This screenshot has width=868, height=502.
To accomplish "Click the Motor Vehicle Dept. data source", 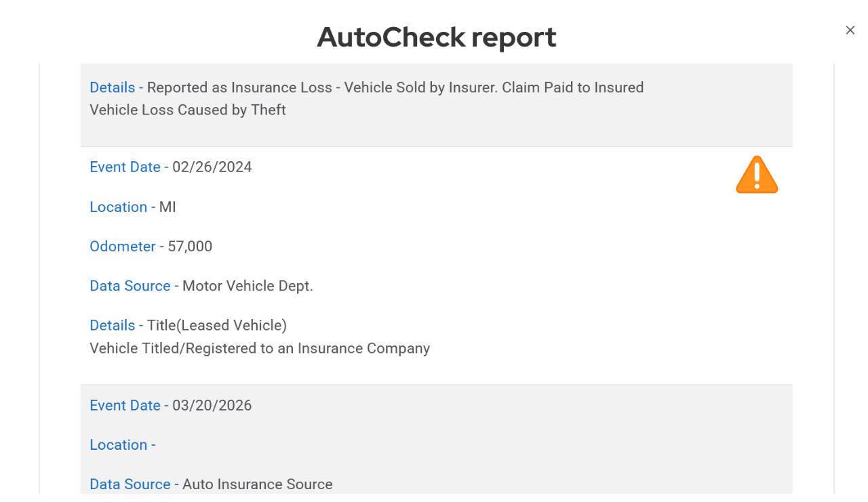I will (248, 286).
